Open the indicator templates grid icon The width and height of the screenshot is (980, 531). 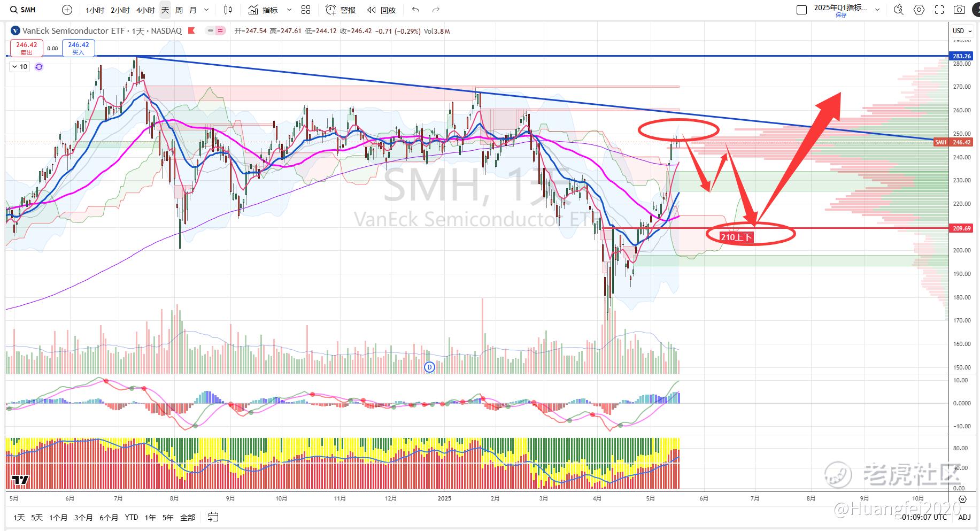pyautogui.click(x=306, y=10)
